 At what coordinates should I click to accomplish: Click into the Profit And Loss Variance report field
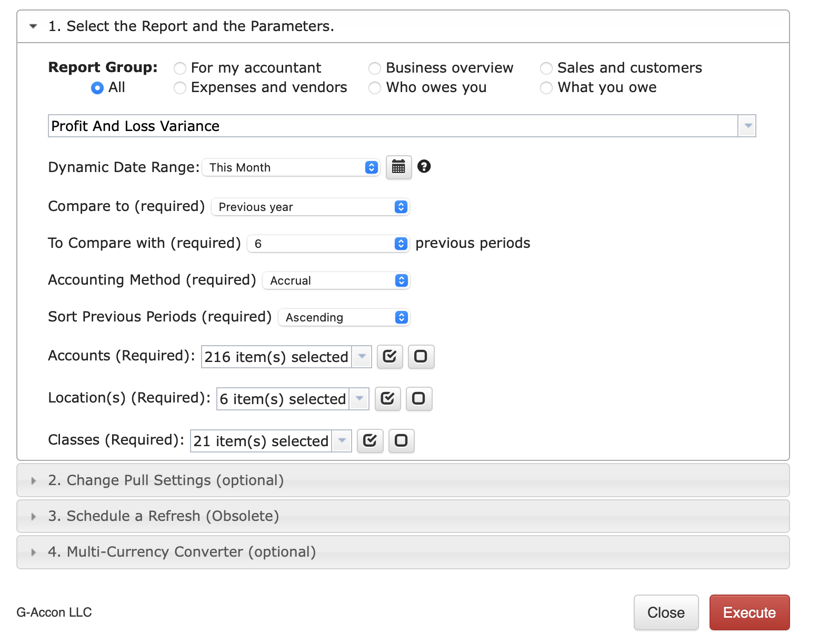coord(393,126)
